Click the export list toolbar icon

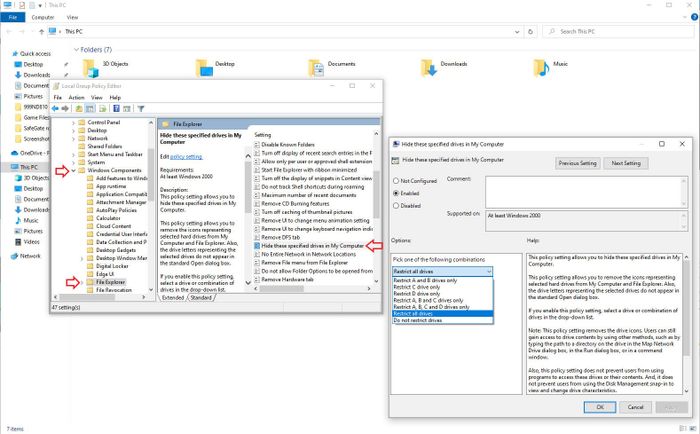(x=102, y=108)
